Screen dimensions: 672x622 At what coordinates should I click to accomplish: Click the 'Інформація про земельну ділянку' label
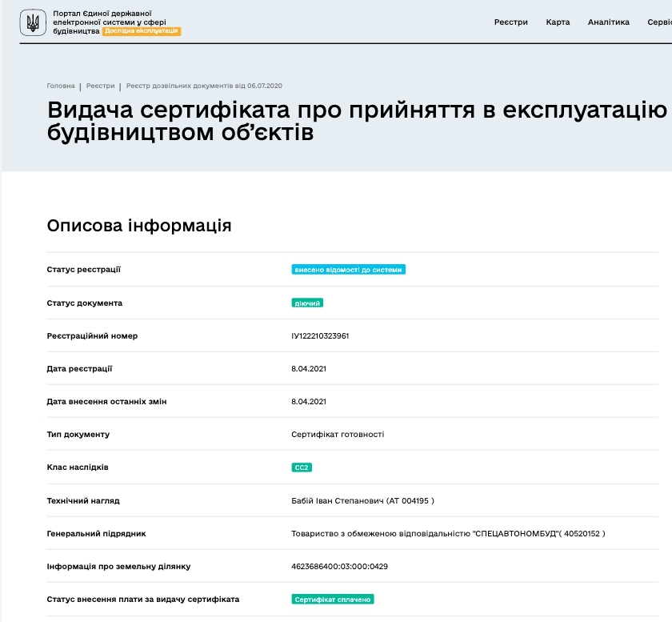(118, 566)
